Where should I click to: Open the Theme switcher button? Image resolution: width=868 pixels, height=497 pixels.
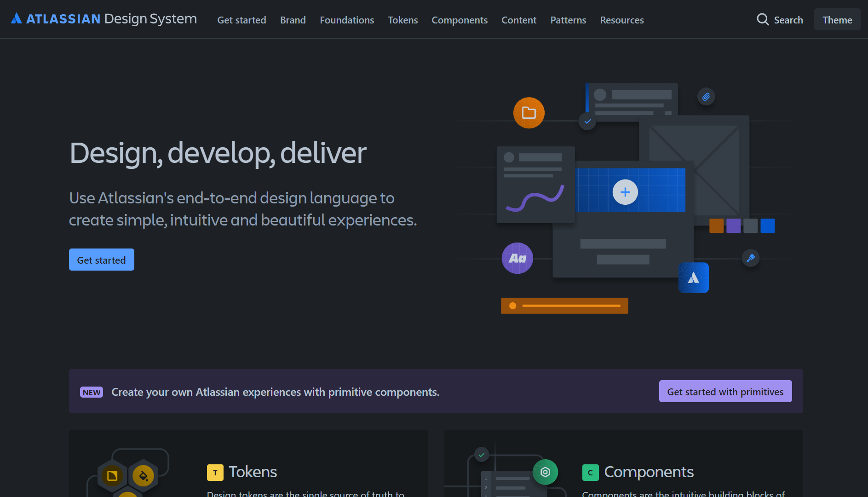click(837, 20)
